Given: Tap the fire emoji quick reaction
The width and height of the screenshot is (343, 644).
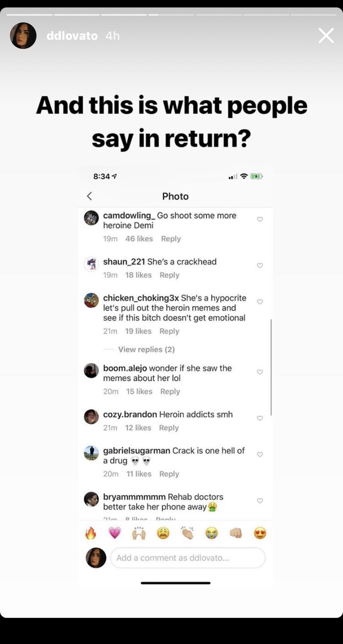Looking at the screenshot, I should tap(91, 533).
